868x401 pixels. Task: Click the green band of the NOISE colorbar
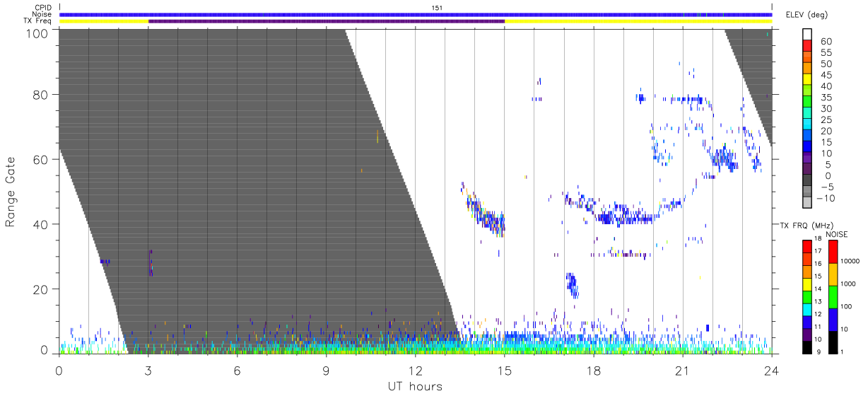(833, 296)
